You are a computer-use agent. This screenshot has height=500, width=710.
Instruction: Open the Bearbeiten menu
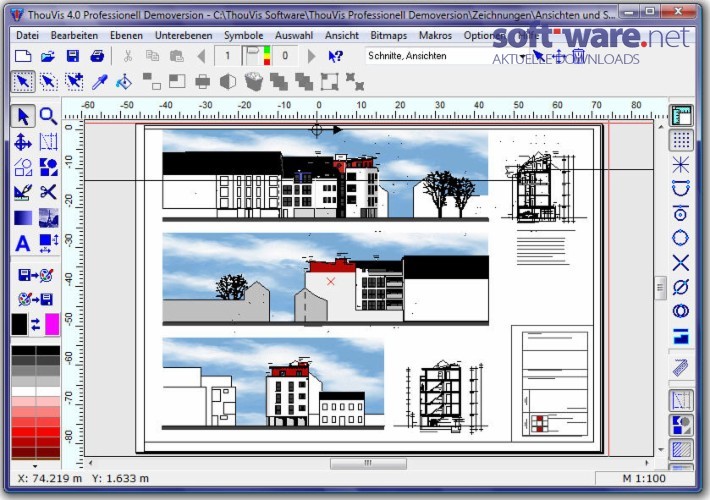[x=74, y=35]
